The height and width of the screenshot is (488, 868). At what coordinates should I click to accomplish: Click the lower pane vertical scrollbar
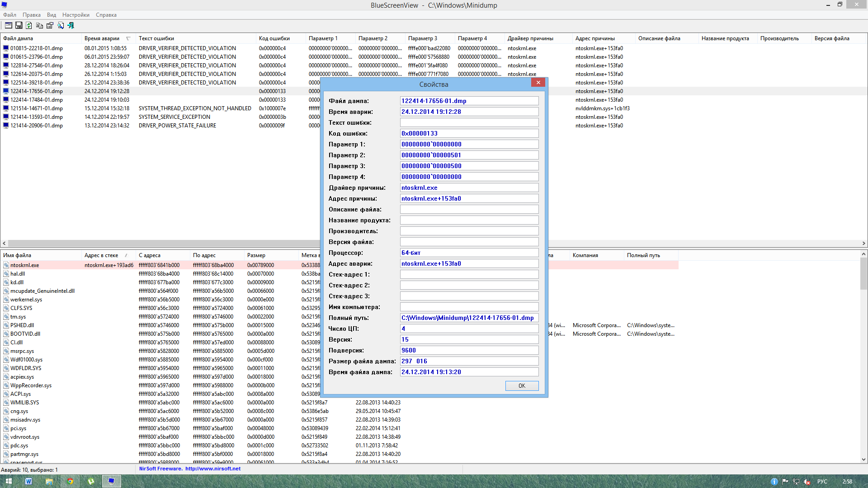click(863, 361)
